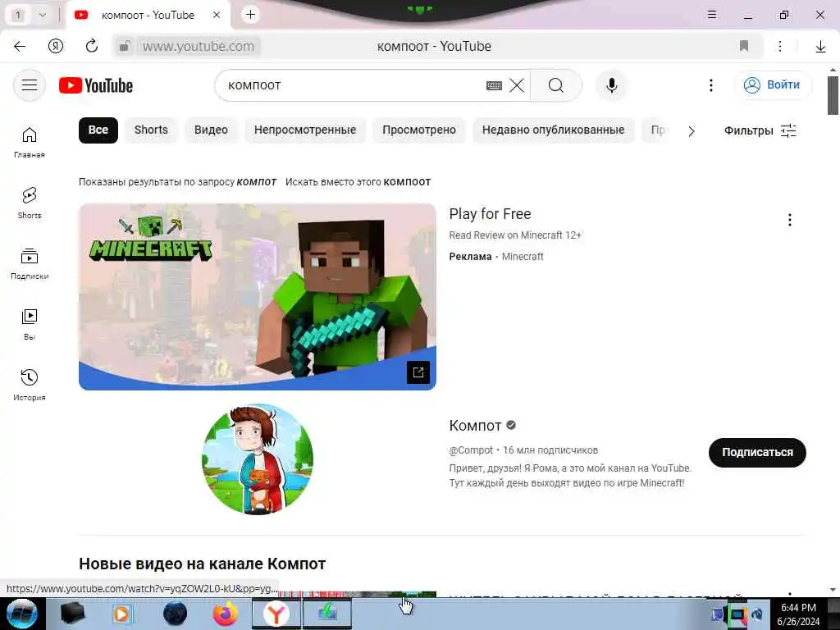Reload the page
Screen dimensions: 840x630
coord(92,47)
